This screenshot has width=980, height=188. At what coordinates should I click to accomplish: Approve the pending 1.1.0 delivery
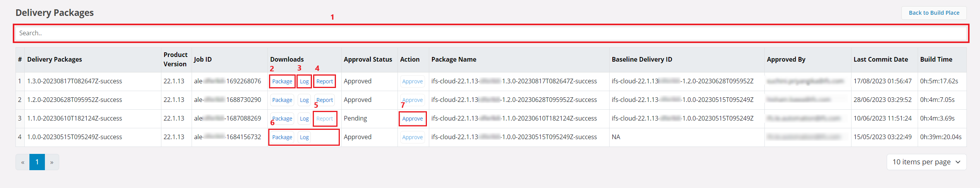[413, 119]
